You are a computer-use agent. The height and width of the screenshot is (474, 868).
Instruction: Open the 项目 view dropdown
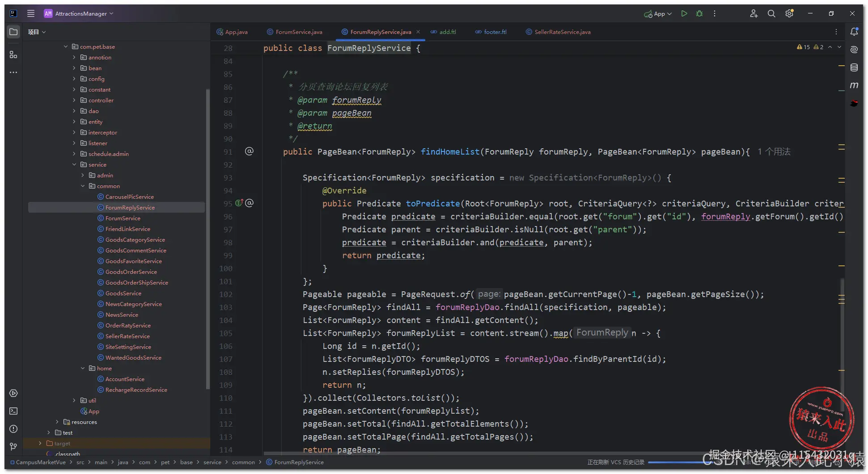pyautogui.click(x=37, y=32)
